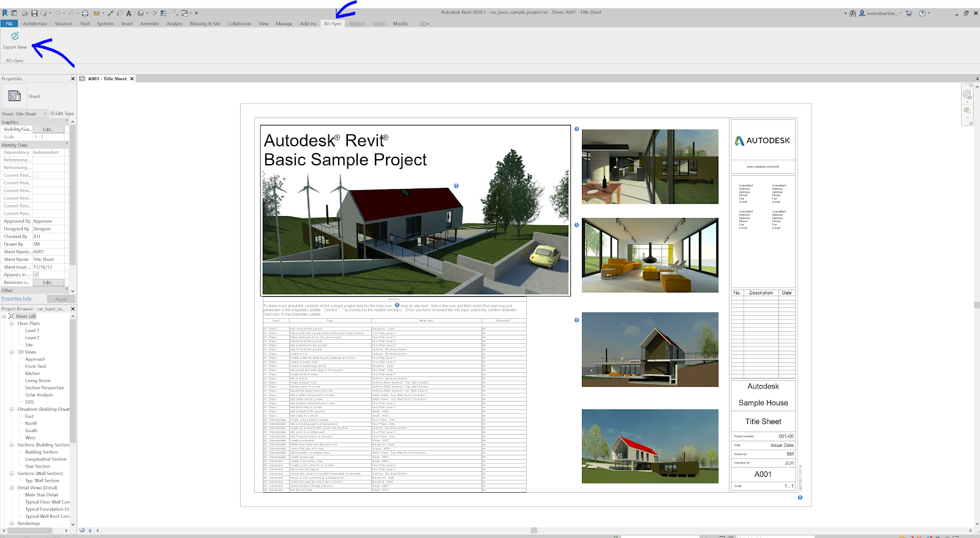Select the Solar Analysis 3D view
The width and height of the screenshot is (980, 538).
pos(39,395)
